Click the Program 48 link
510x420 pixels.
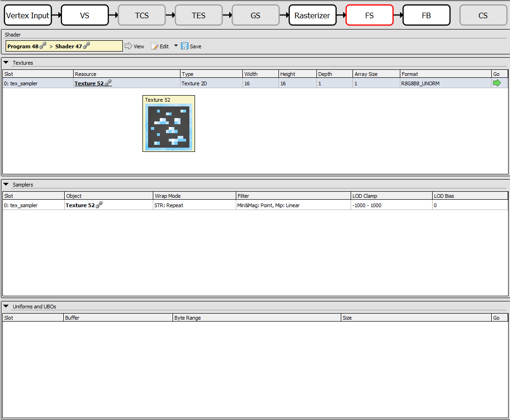pos(23,46)
